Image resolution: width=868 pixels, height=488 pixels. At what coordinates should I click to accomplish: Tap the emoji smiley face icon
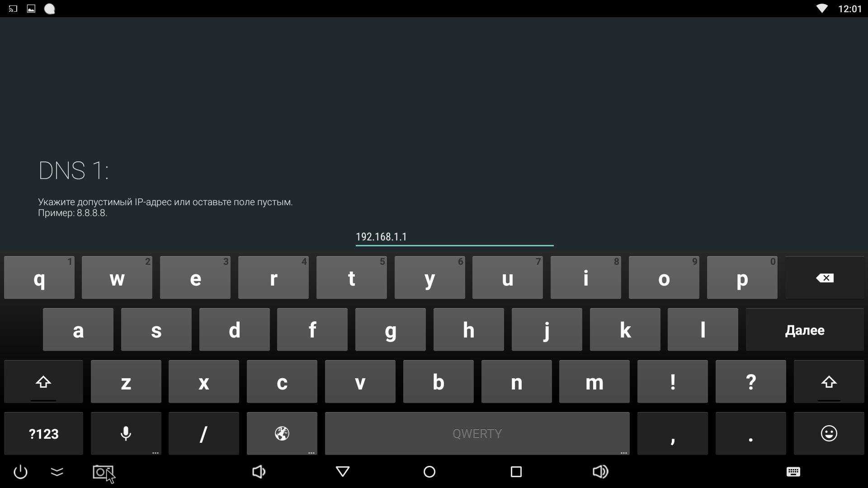[829, 433]
